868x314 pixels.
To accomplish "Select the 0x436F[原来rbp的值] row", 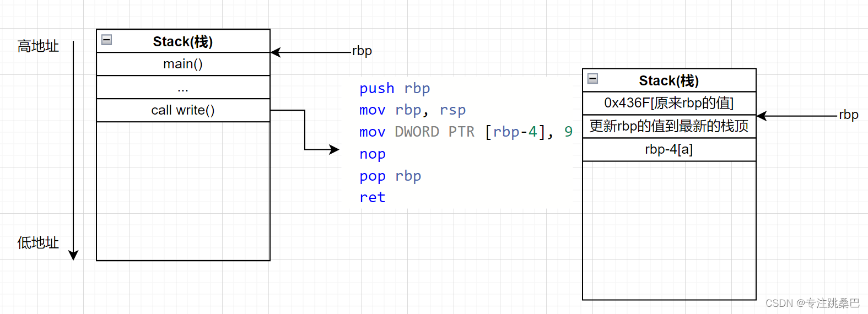I will pyautogui.click(x=668, y=103).
